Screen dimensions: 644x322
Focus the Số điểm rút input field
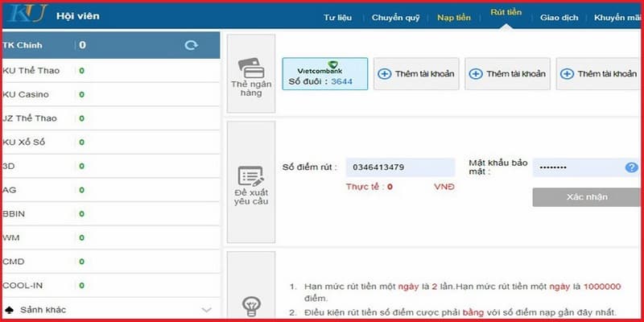399,167
